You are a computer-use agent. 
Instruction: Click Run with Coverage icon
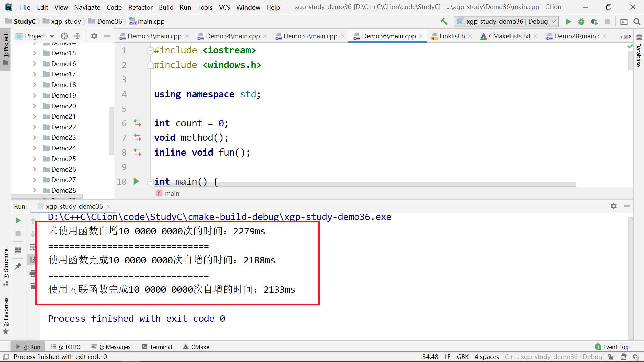594,22
